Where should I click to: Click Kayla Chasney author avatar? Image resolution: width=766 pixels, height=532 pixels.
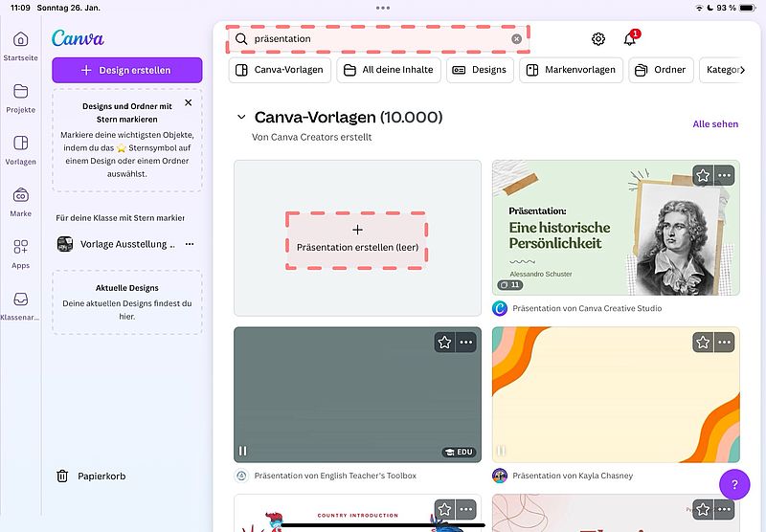(x=500, y=476)
